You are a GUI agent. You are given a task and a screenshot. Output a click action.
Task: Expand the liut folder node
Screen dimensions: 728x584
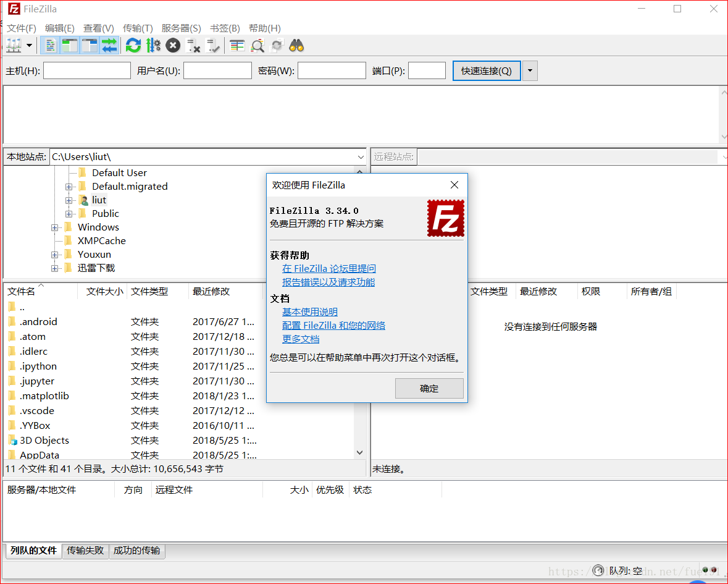pos(69,200)
